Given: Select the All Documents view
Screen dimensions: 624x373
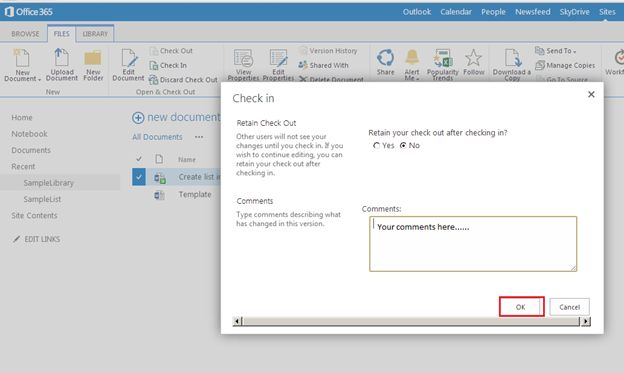Looking at the screenshot, I should (x=157, y=137).
